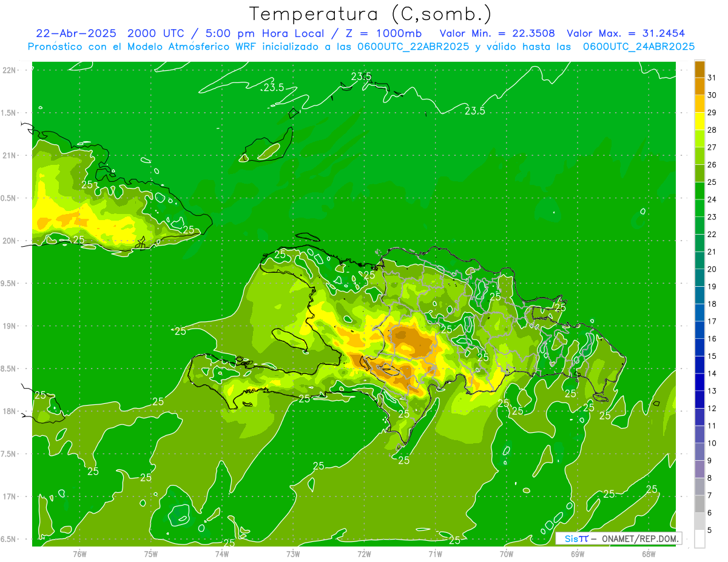Image resolution: width=728 pixels, height=562 pixels.
Task: Click the "SisTT" logo text
Action: (577, 538)
